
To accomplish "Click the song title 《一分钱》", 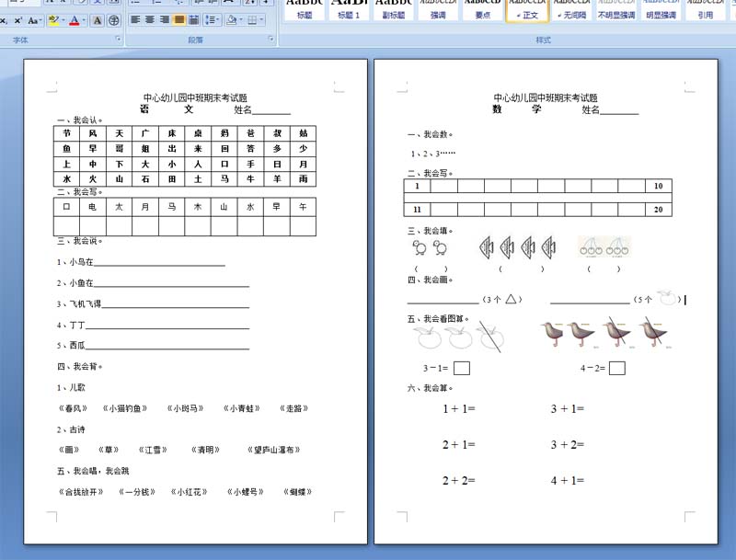I will point(137,492).
